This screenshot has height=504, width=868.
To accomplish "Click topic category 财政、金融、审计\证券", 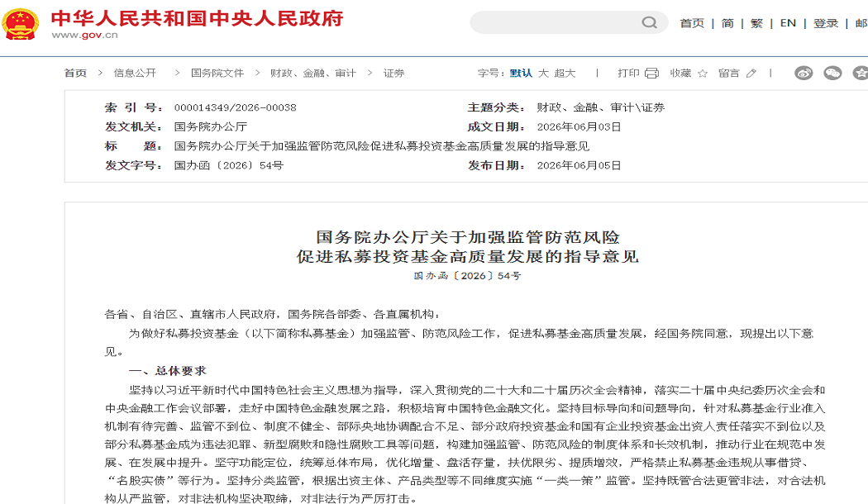I will coord(601,107).
